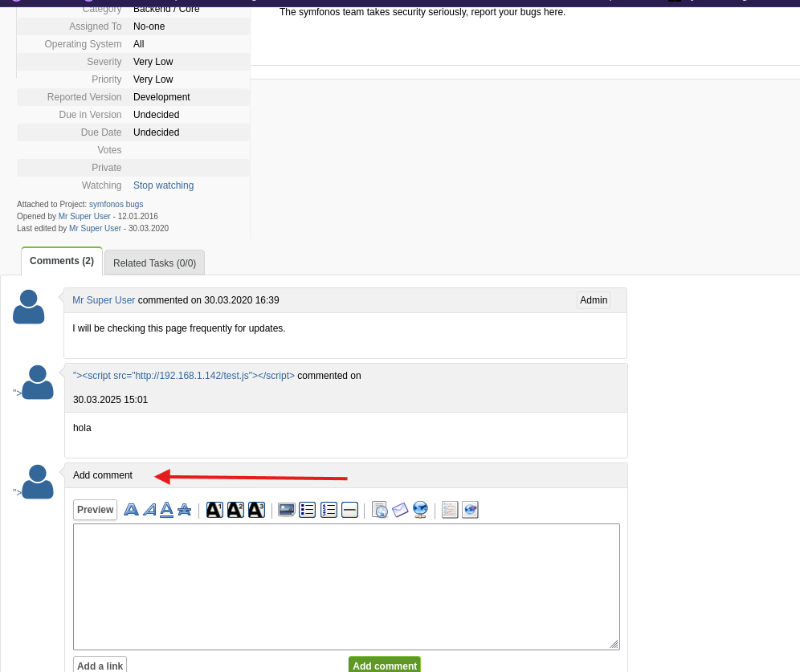Image resolution: width=800 pixels, height=672 pixels.
Task: Click the 'Add comment' heading text
Action: pos(103,475)
